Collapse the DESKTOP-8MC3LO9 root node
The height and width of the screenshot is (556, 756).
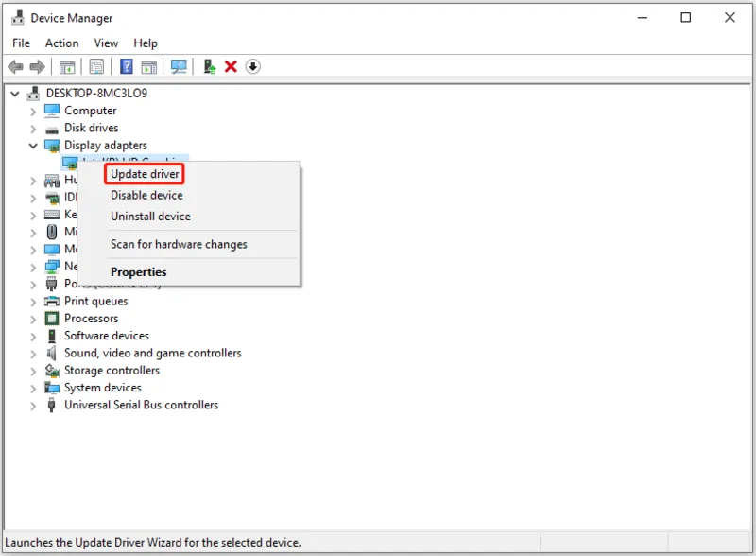tap(15, 94)
